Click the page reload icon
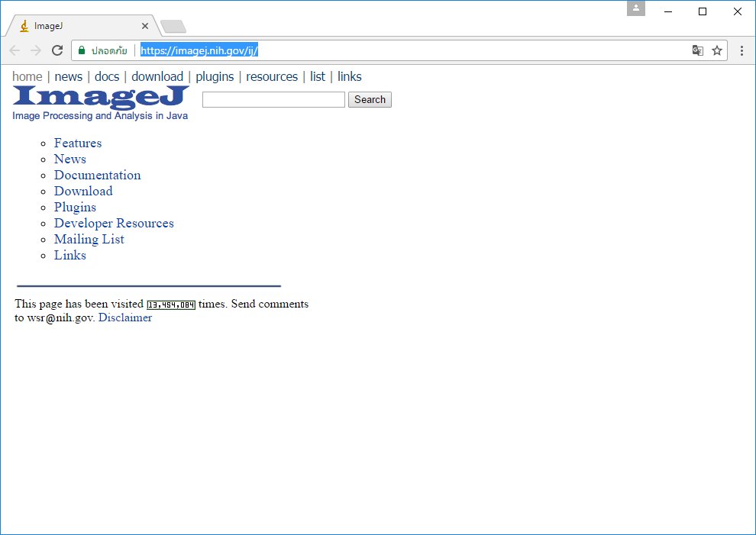Viewport: 756px width, 535px height. point(57,50)
